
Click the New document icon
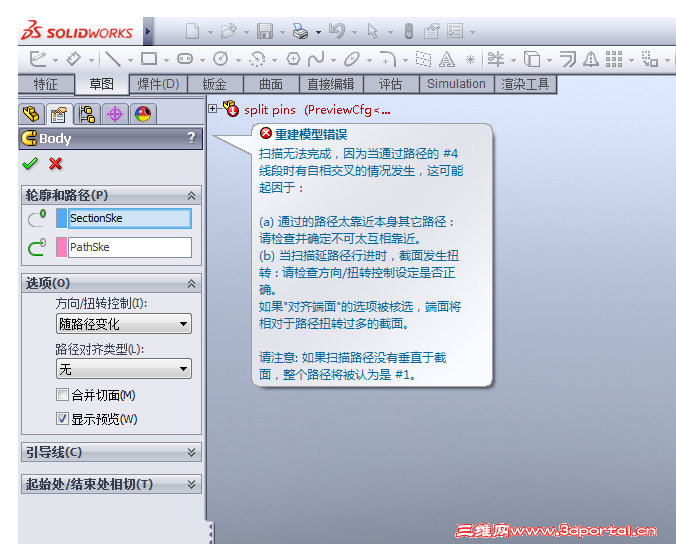pos(192,31)
